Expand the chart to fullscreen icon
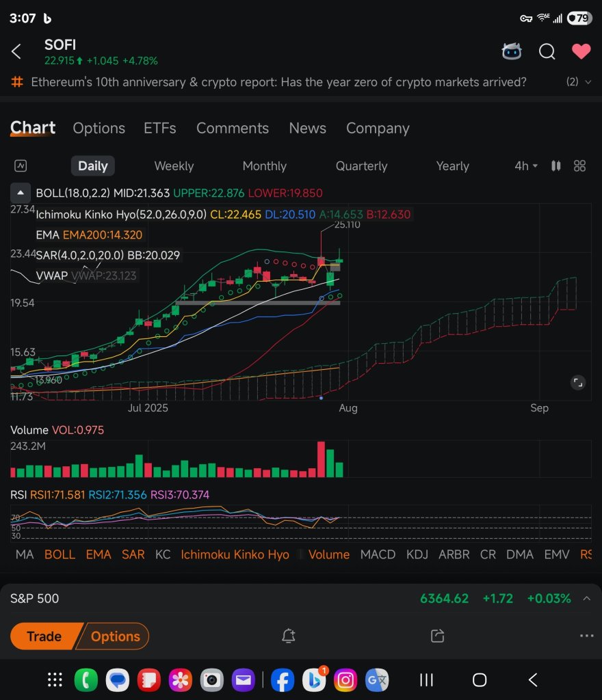The height and width of the screenshot is (700, 602). point(578,383)
